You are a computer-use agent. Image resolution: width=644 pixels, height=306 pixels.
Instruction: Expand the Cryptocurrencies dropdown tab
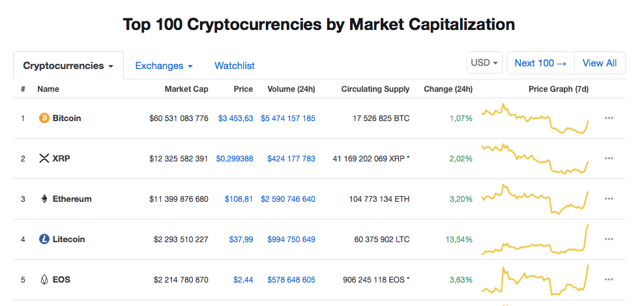68,66
